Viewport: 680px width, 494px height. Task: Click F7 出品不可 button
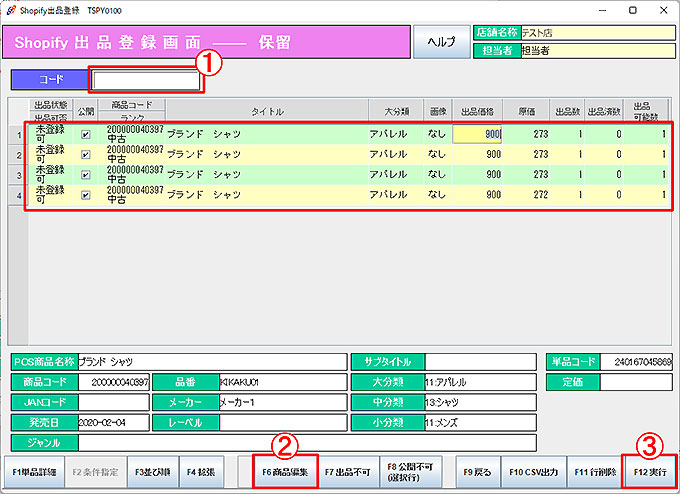tap(347, 472)
